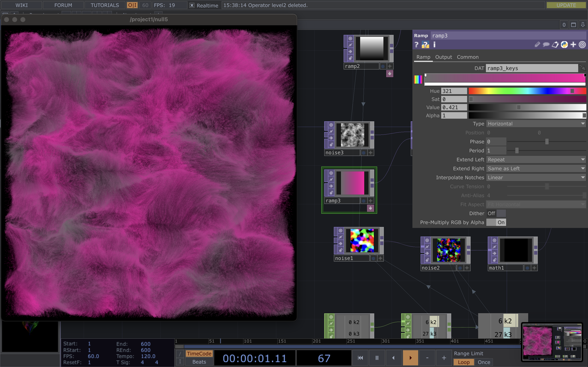
Task: Open the Type Horizontal dropdown
Action: 536,124
